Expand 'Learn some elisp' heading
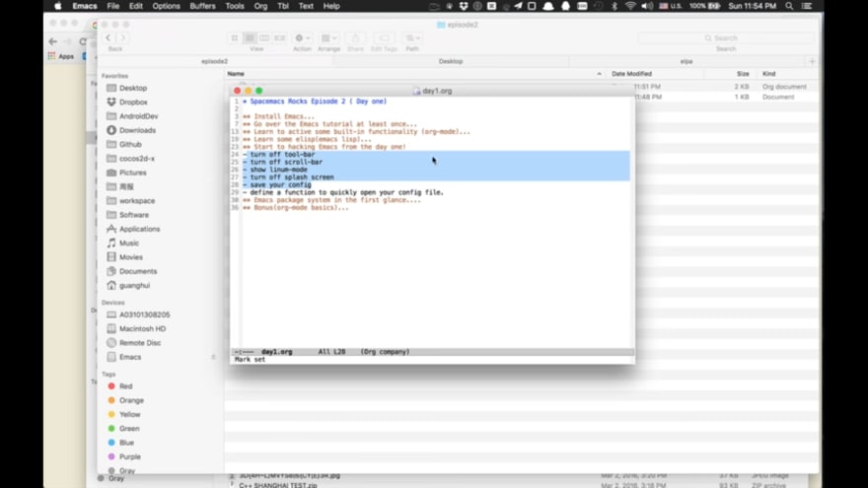The width and height of the screenshot is (868, 488). tap(307, 139)
